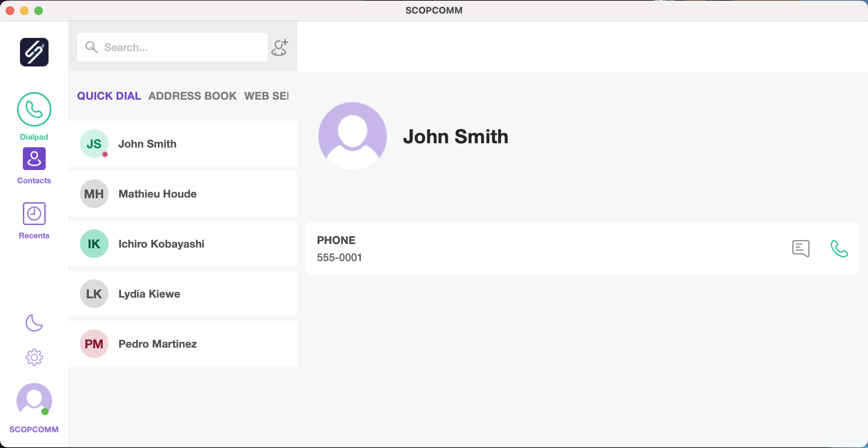Click the add contact icon
The width and height of the screenshot is (868, 448).
click(x=280, y=48)
